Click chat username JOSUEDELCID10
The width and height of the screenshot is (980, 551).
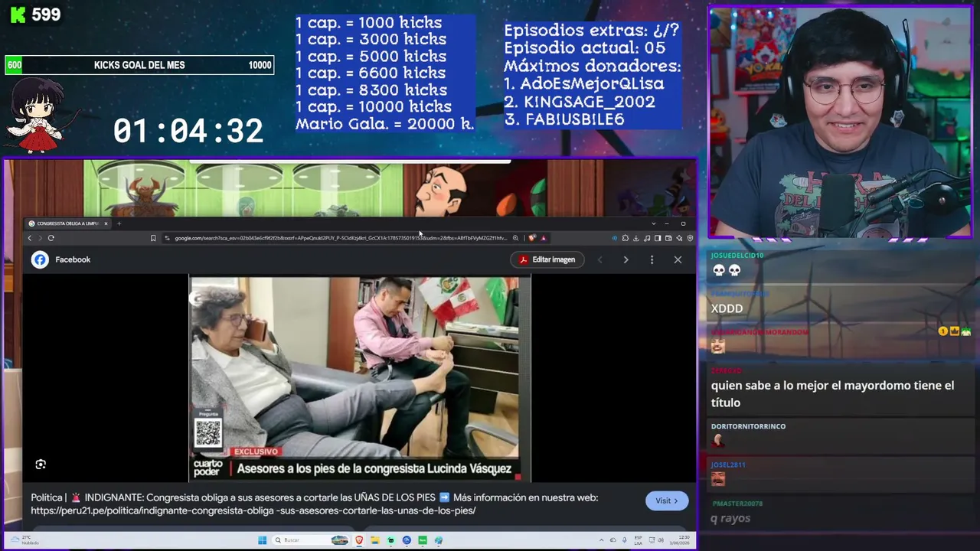click(x=737, y=256)
